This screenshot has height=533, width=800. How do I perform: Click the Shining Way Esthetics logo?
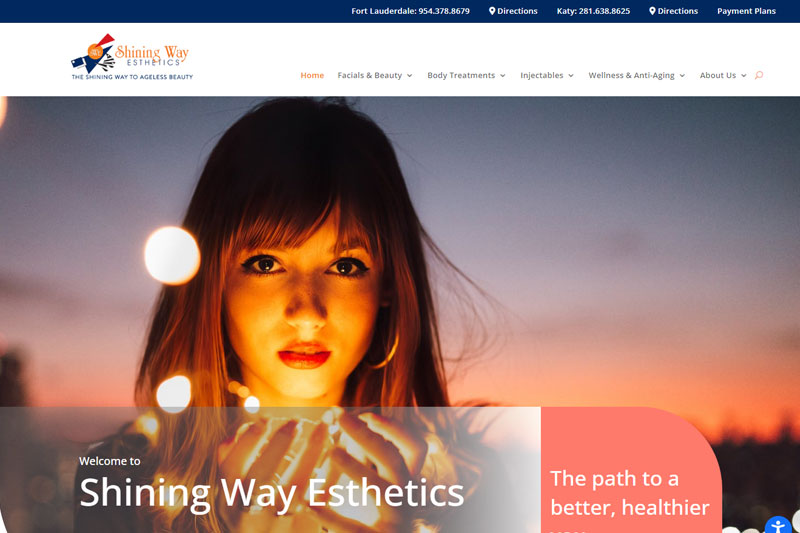click(x=132, y=57)
